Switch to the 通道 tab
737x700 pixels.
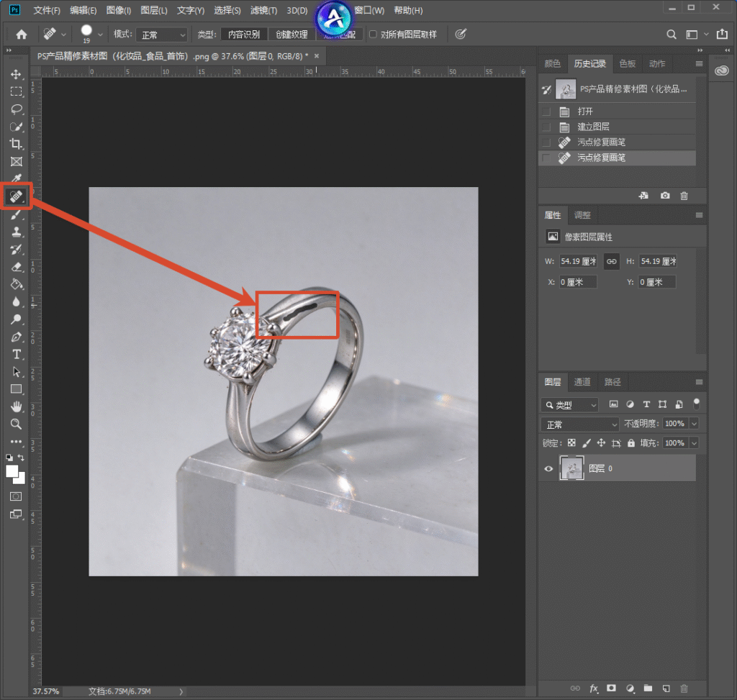tap(582, 382)
